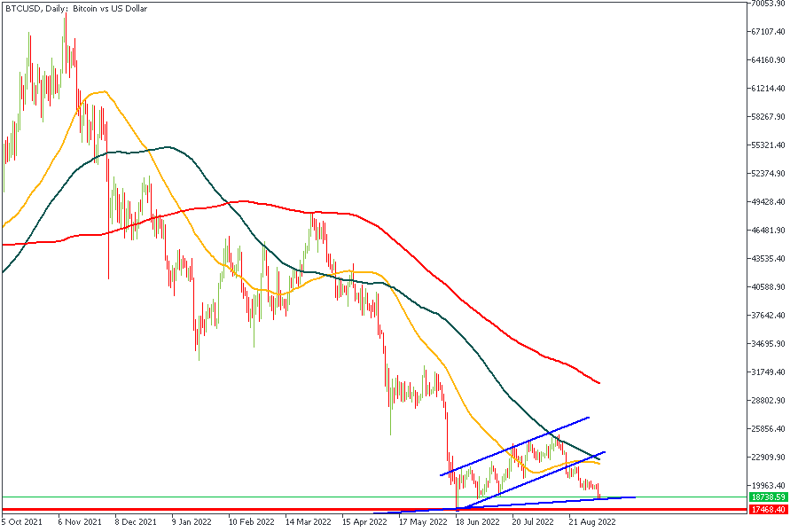
Task: Click the upper blue channel trendline
Action: [514, 446]
